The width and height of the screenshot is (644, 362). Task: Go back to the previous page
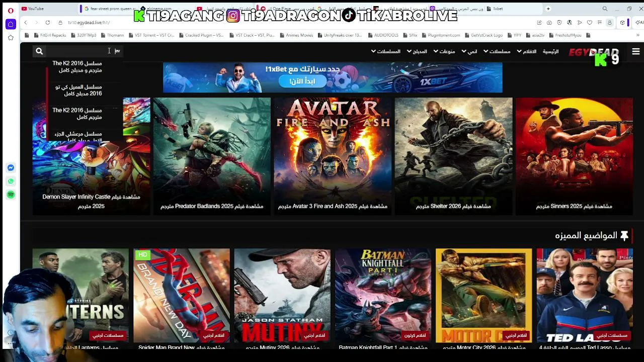point(26,23)
